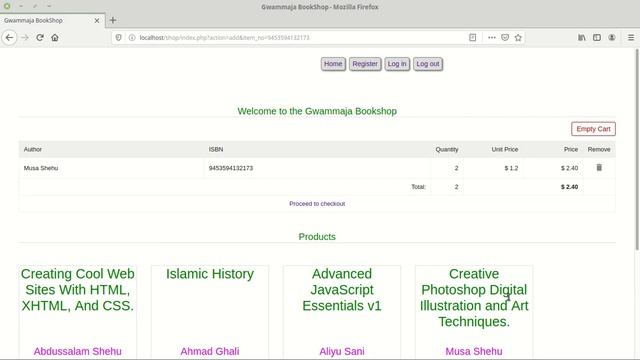Click the Empty Cart button

click(x=593, y=129)
